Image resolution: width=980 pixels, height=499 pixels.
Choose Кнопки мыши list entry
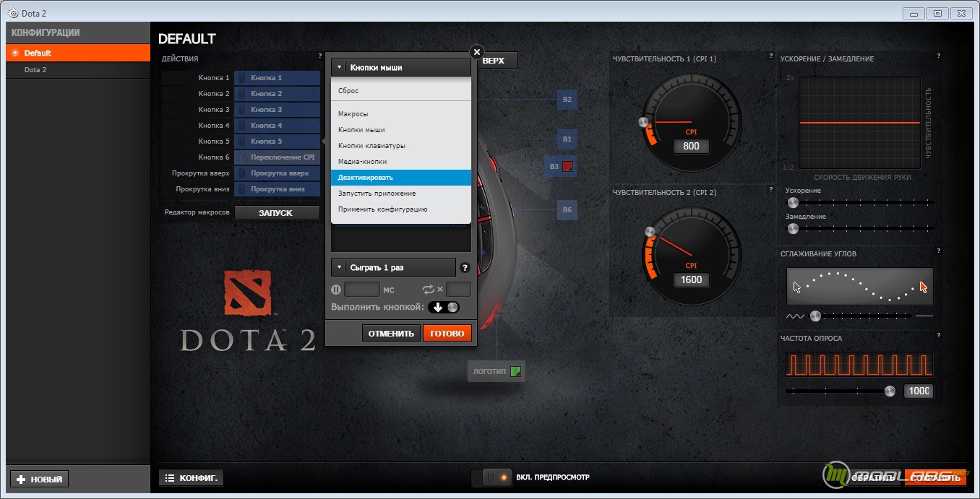coord(401,130)
